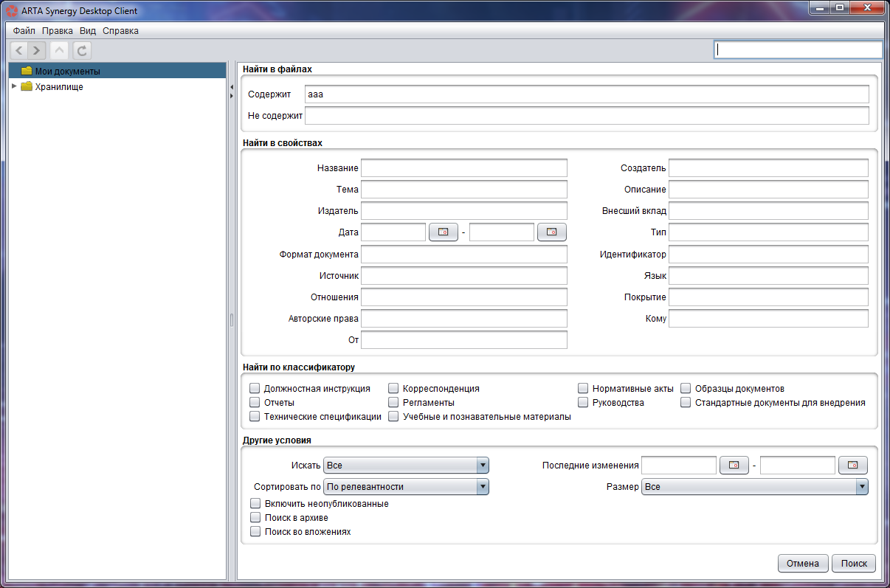The image size is (890, 588).
Task: Tick the Корреспонденция checkbox
Action: tap(393, 388)
